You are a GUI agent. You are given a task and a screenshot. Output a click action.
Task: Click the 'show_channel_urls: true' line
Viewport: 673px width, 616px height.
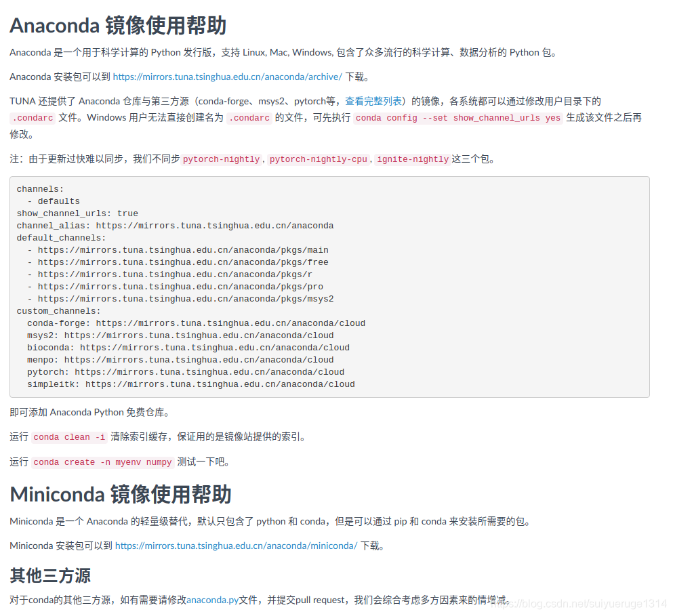[x=77, y=213]
